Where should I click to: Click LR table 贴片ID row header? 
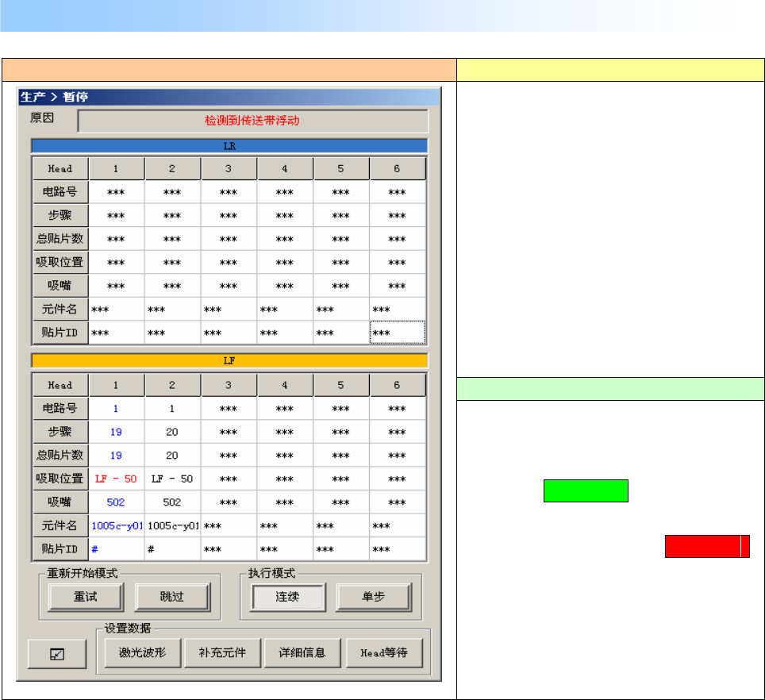(x=60, y=333)
